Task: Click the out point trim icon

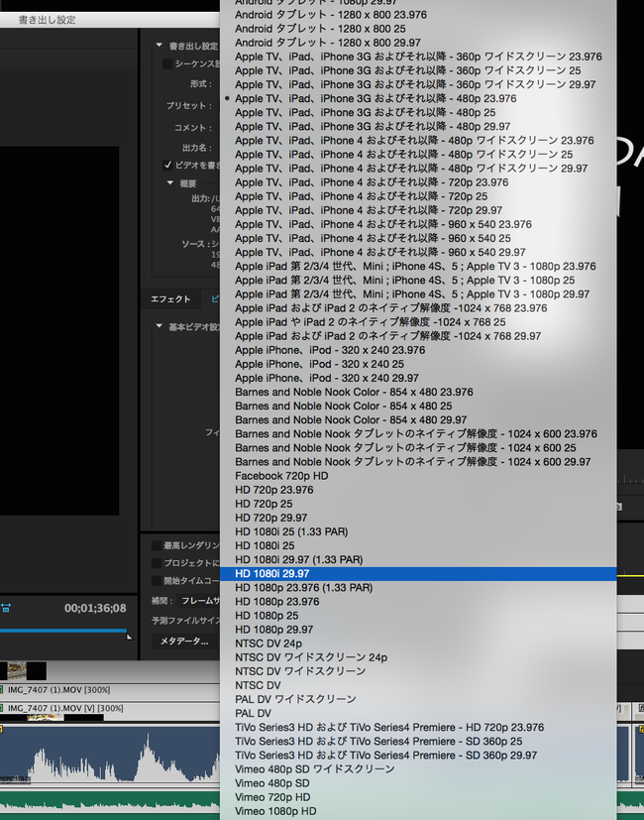Action: [6, 608]
